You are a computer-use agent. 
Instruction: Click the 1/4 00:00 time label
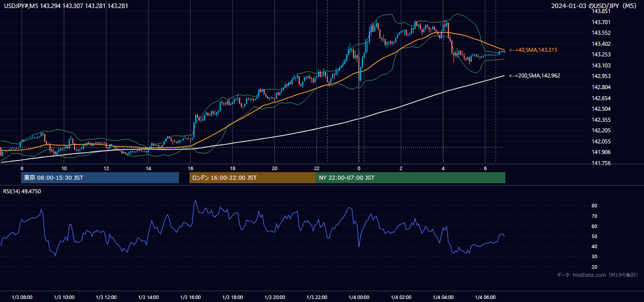(x=359, y=297)
